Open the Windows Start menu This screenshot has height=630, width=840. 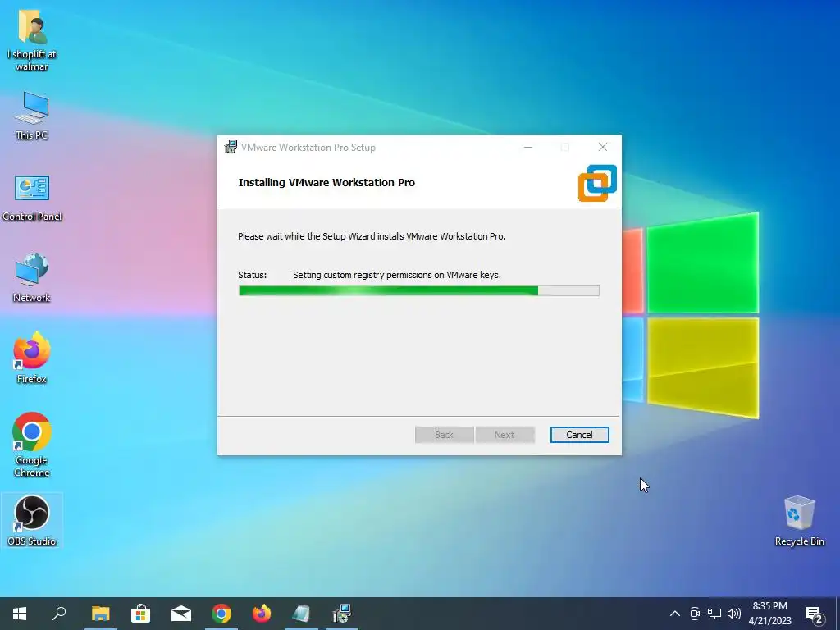(x=20, y=614)
